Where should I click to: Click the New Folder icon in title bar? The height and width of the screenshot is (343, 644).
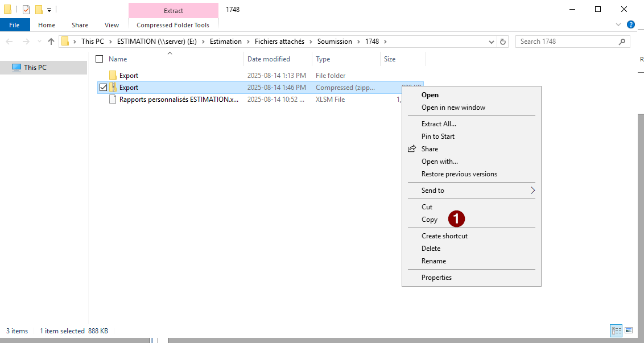[x=39, y=10]
